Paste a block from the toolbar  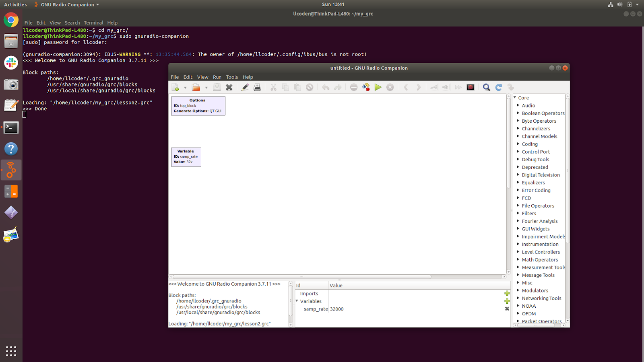click(297, 87)
